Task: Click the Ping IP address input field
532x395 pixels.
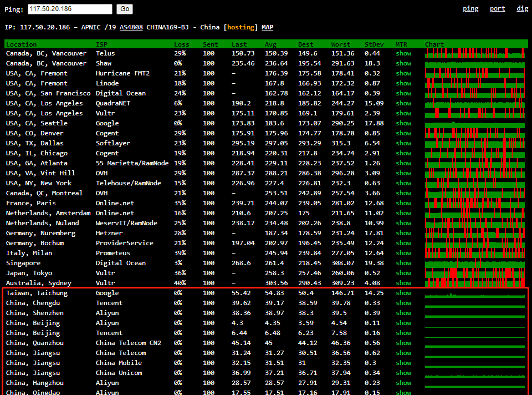Action: point(70,9)
